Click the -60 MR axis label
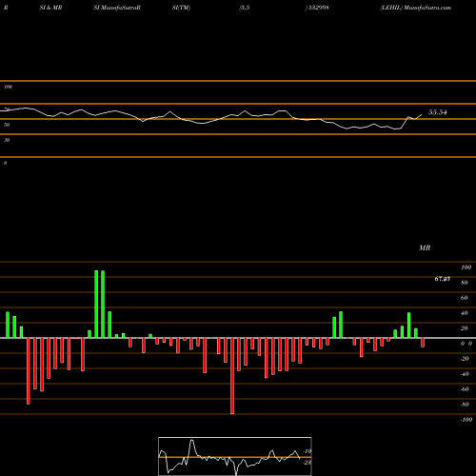This screenshot has height=476, width=476. (465, 389)
